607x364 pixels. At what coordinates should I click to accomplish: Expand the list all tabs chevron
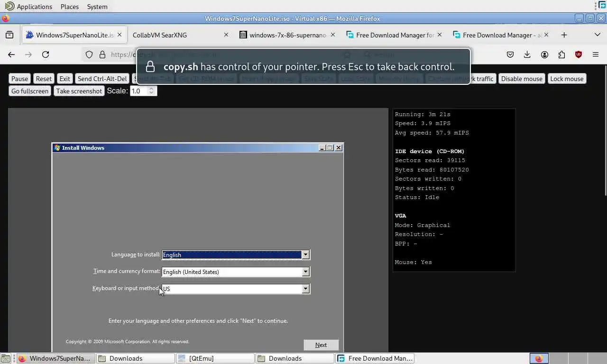[x=598, y=35]
